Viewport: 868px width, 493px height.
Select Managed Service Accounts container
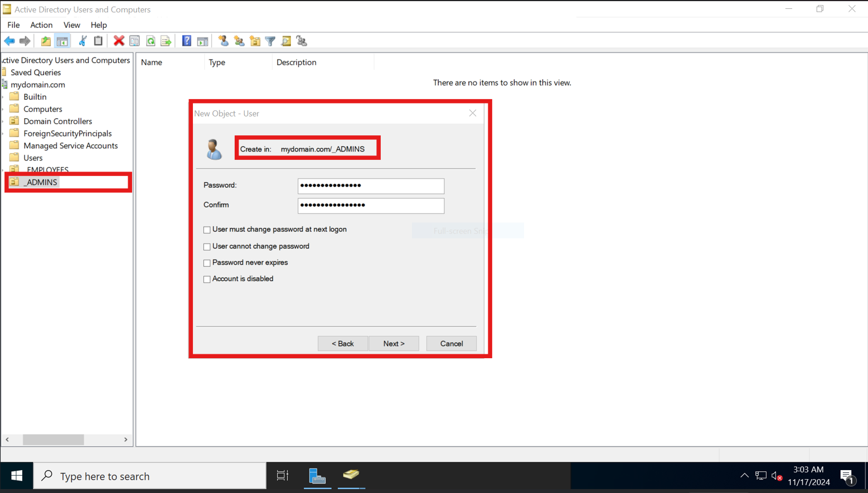click(70, 145)
